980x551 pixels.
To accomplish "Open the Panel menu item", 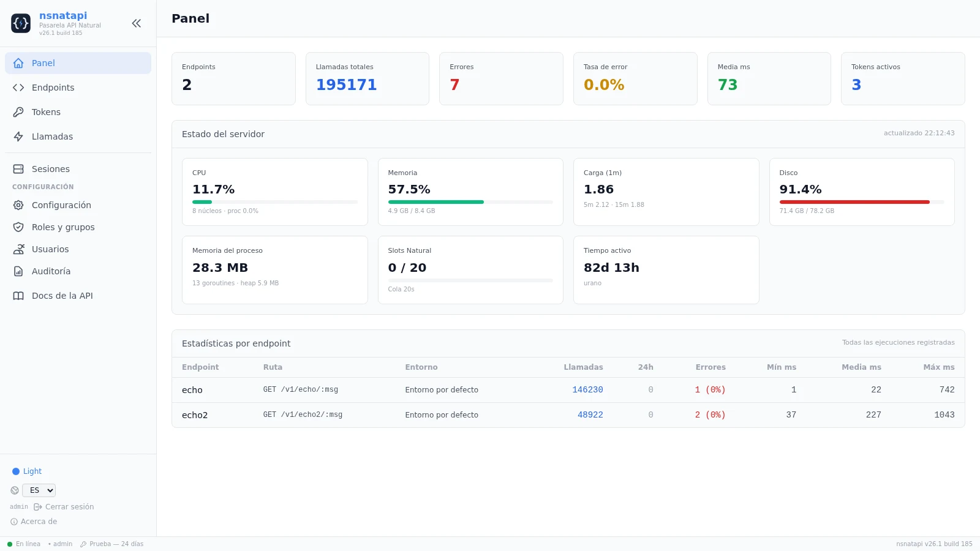I will tap(78, 63).
